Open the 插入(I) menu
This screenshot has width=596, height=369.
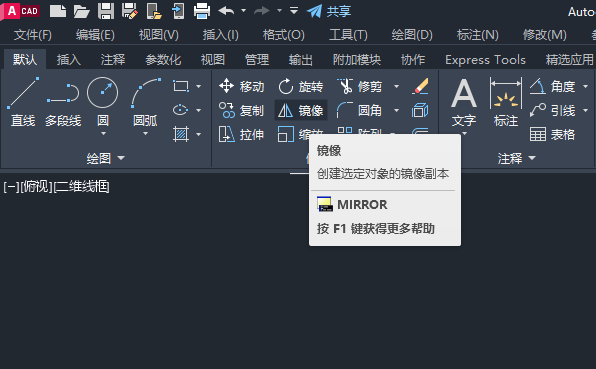[x=220, y=35]
